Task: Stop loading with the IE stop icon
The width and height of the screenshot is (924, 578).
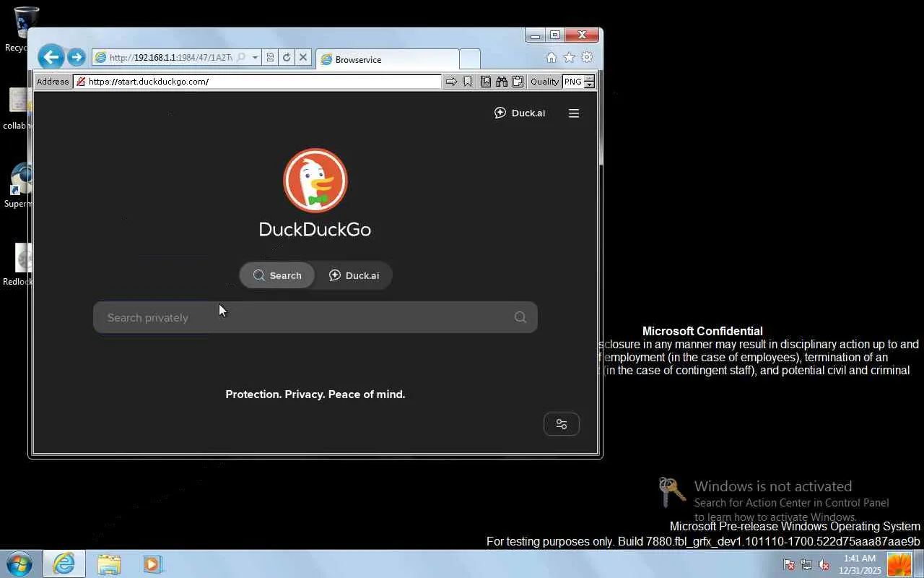Action: click(x=303, y=58)
